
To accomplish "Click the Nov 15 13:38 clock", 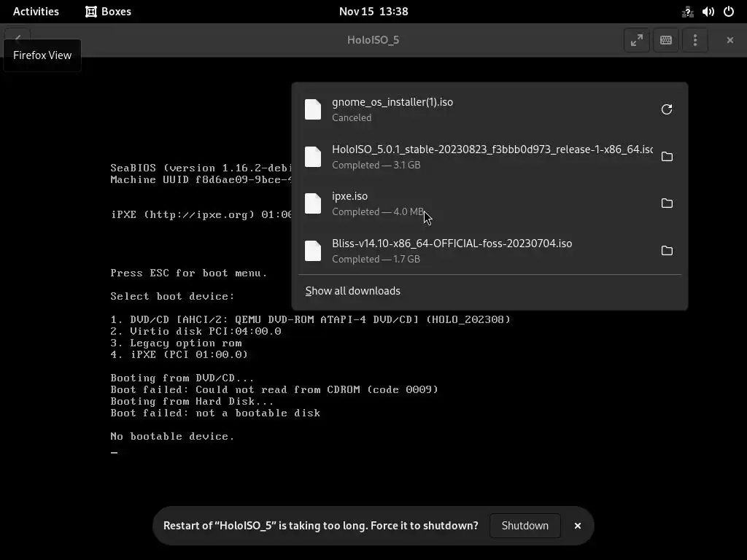I will point(373,12).
